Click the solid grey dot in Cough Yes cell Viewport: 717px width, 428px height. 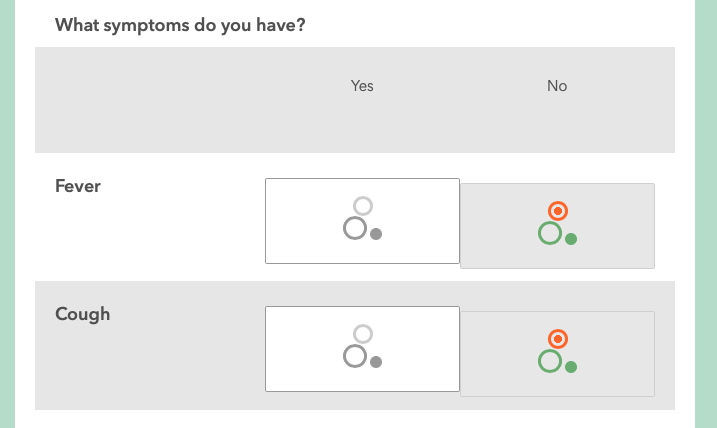376,362
